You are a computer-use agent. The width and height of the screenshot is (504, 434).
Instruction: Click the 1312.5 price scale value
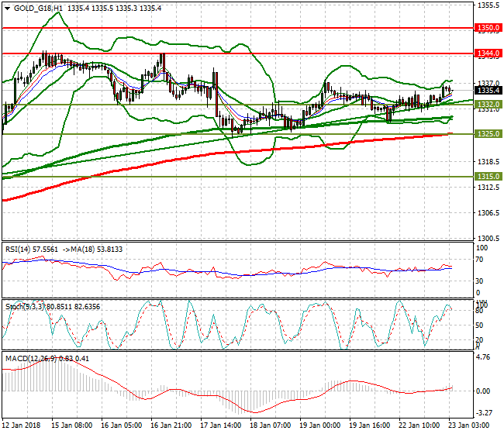(x=488, y=187)
